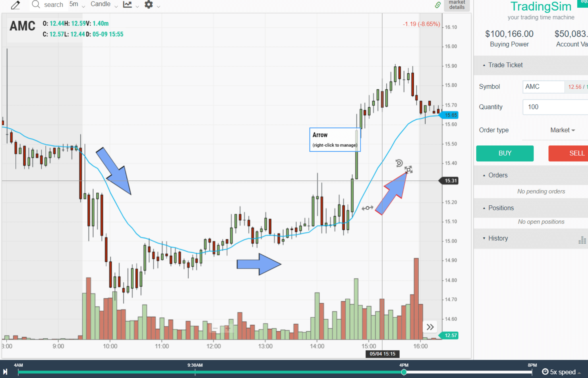Click the No open positions text
The image size is (588, 378).
[x=541, y=222]
